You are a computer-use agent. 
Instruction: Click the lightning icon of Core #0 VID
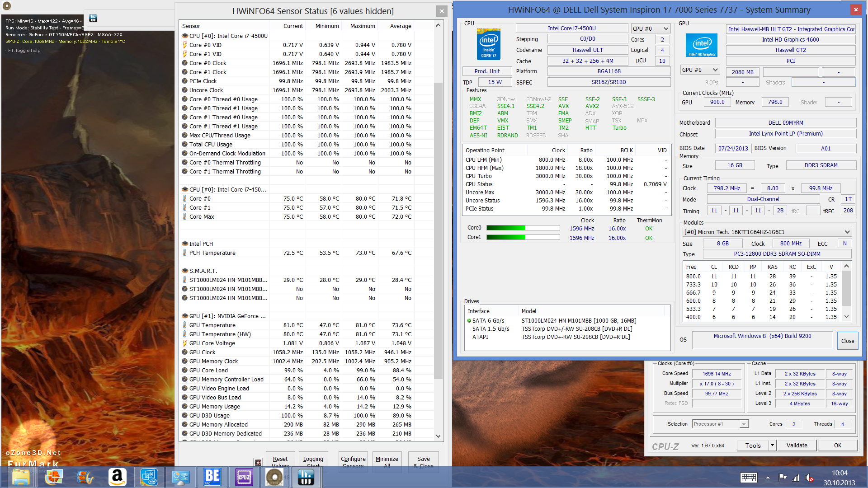185,45
